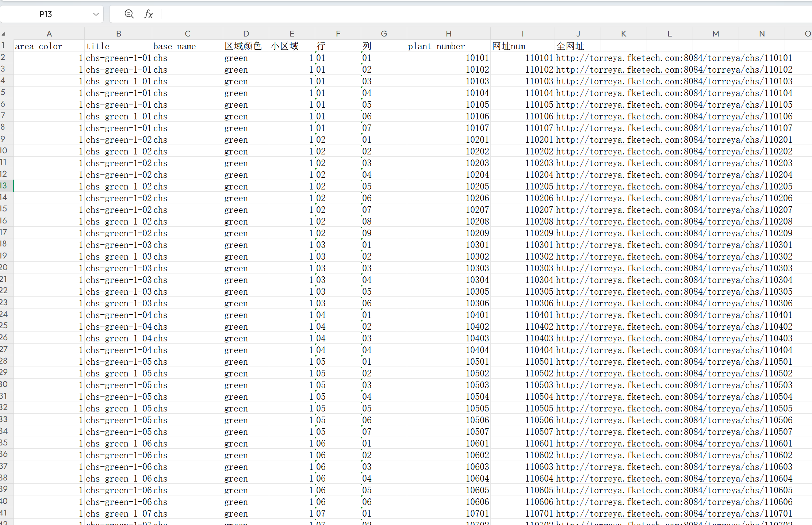Click the select-all corner triangle
812x525 pixels.
pyautogui.click(x=4, y=34)
